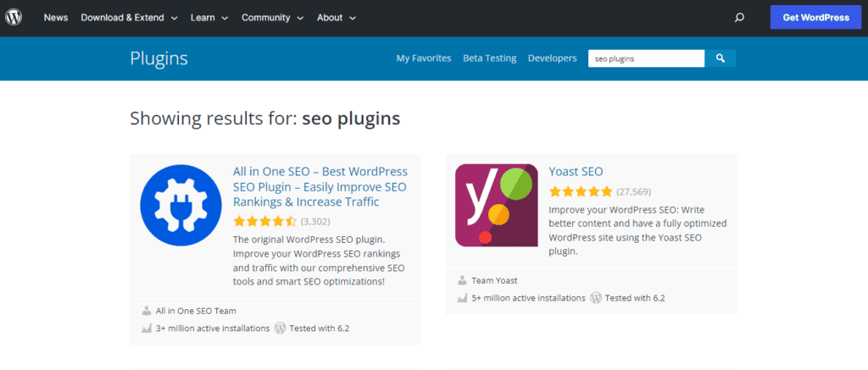The width and height of the screenshot is (868, 370).
Task: Click the installations chart icon under All in One SEO
Action: [x=147, y=329]
